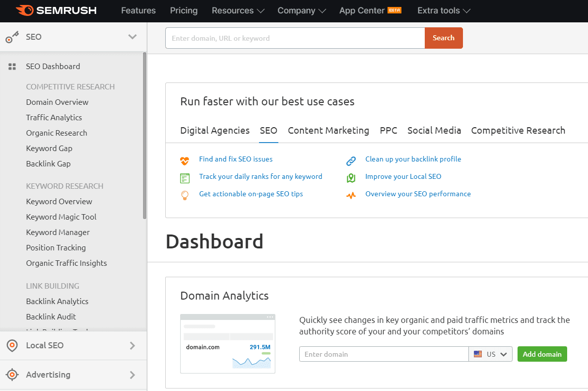The width and height of the screenshot is (588, 391).
Task: Open Keyword Magic Tool in sidebar
Action: click(x=62, y=217)
